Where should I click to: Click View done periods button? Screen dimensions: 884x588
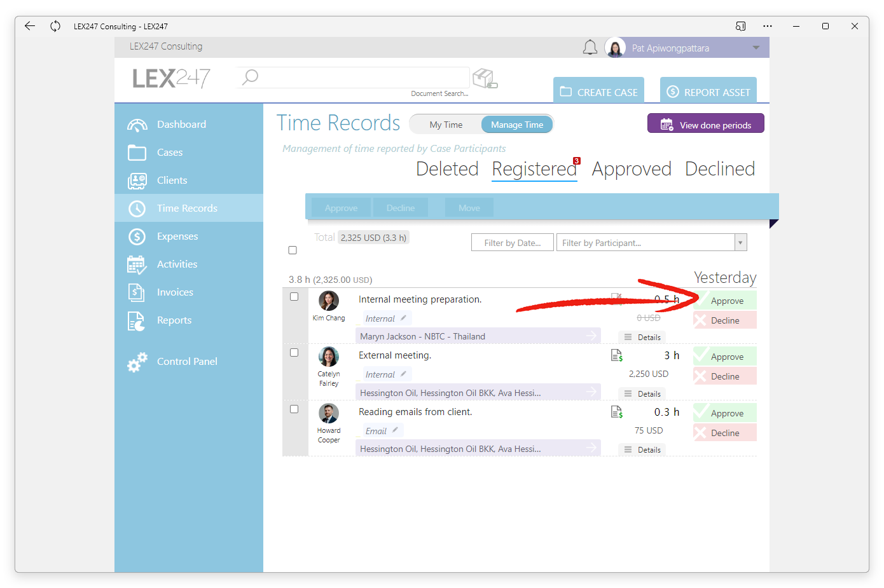(706, 123)
